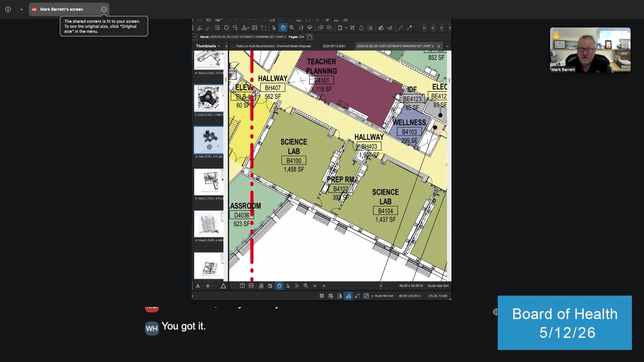
Task: Close the DD COST ESTIMATE DRAWING SET tab
Action: click(439, 46)
